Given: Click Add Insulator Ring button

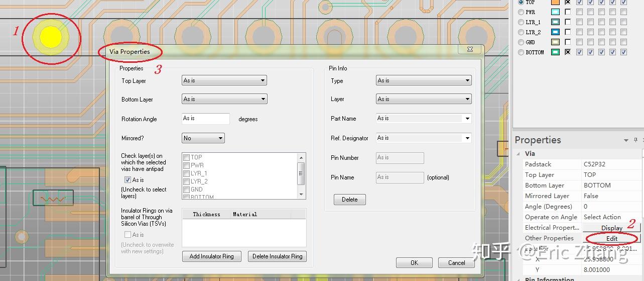Looking at the screenshot, I should [211, 256].
